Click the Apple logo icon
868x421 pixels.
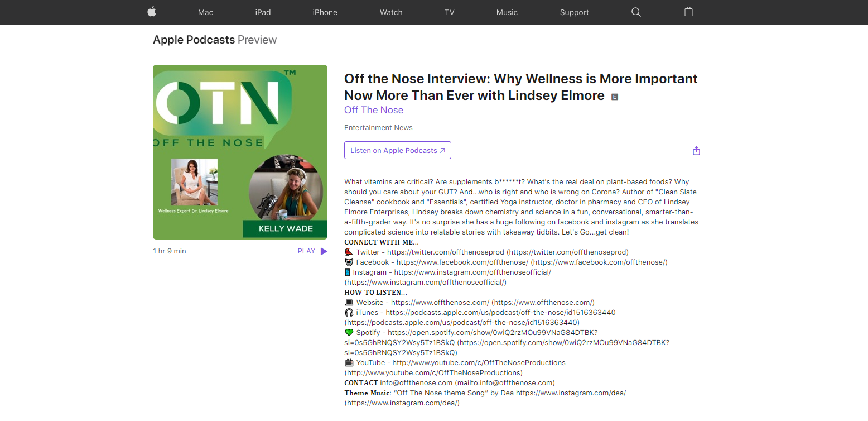(x=152, y=12)
